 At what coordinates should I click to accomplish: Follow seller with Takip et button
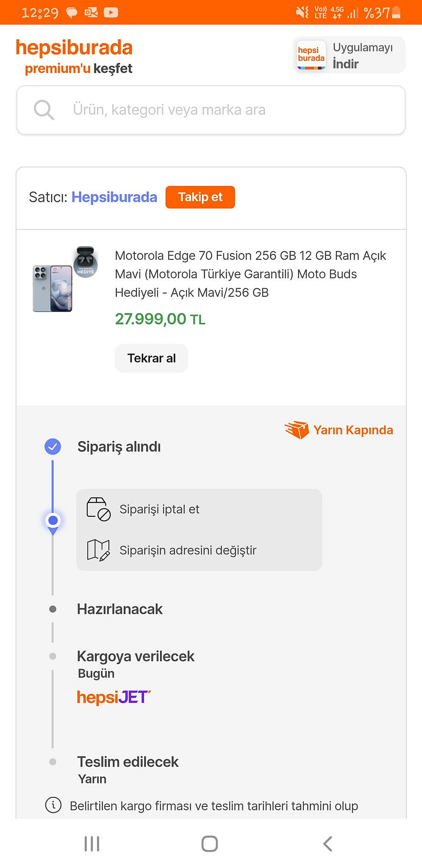pos(200,197)
